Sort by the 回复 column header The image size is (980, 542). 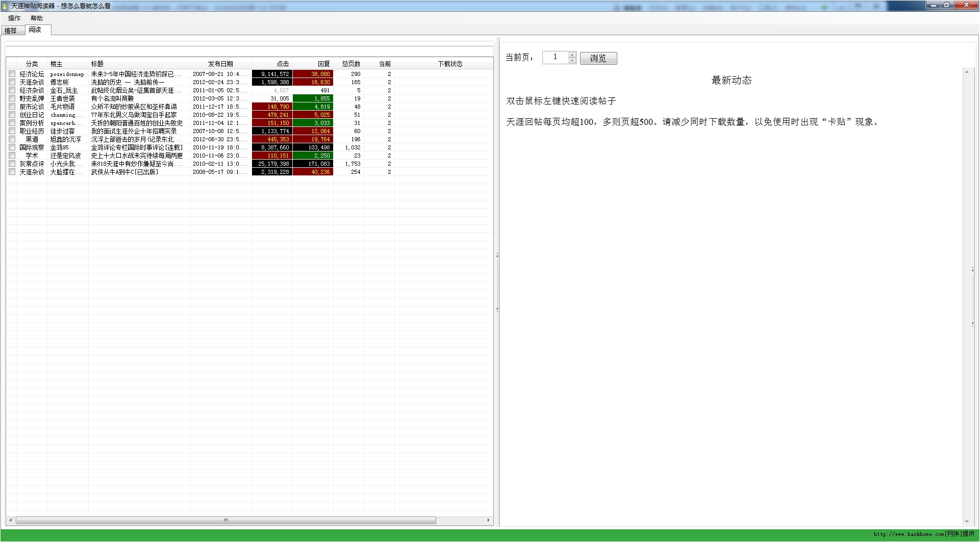click(x=313, y=64)
